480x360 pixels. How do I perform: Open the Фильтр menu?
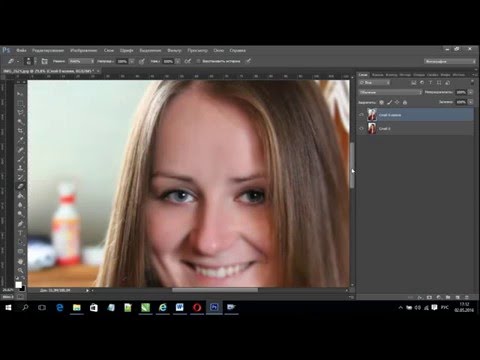coord(174,50)
